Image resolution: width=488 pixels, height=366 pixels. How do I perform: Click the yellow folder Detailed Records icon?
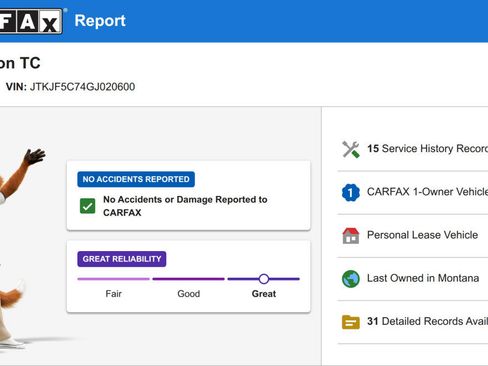[351, 322]
